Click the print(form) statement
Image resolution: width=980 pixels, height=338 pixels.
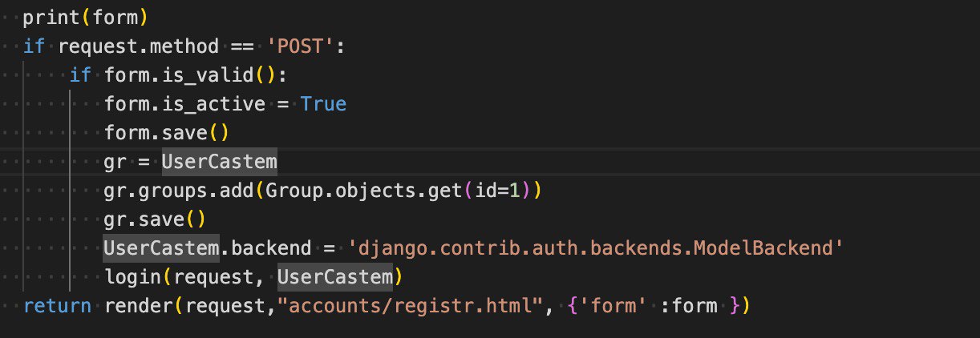click(x=86, y=16)
